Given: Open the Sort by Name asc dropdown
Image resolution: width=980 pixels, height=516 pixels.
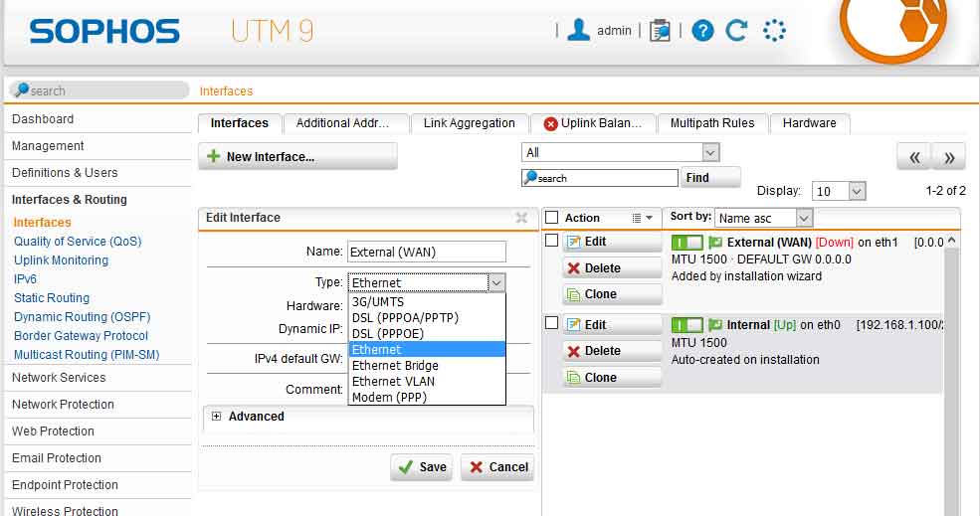Looking at the screenshot, I should (763, 218).
